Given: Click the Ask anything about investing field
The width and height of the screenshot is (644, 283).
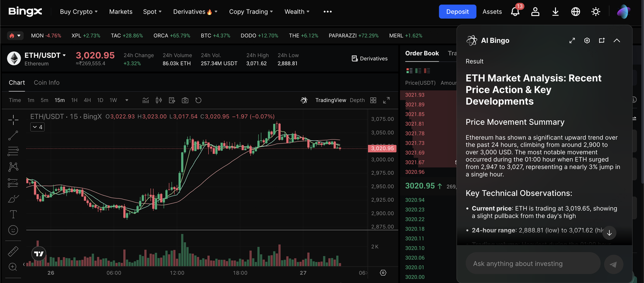Looking at the screenshot, I should pyautogui.click(x=533, y=263).
